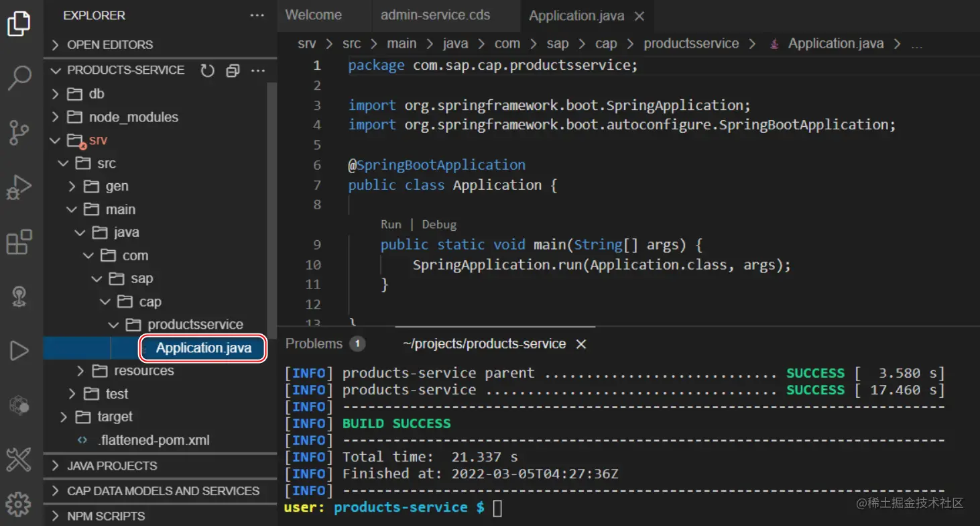
Task: Expand the gen folder
Action: tap(72, 187)
